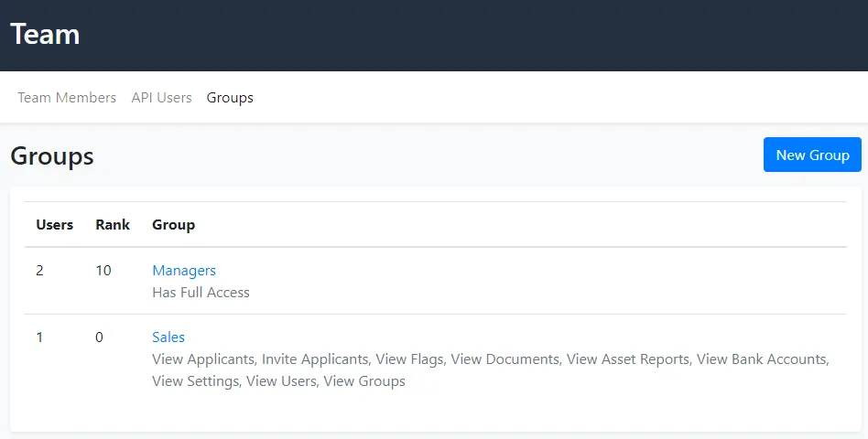Click the Team title in header

(x=45, y=35)
